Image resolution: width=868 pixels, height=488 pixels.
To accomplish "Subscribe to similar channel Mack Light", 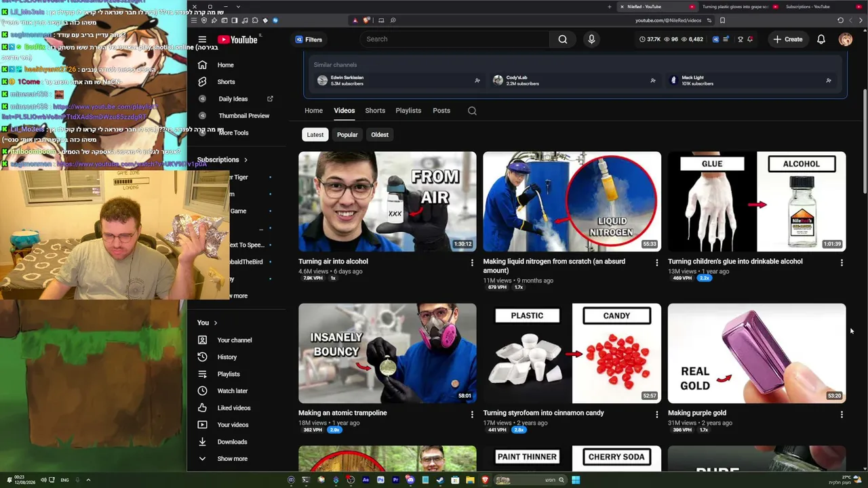I will (x=829, y=81).
